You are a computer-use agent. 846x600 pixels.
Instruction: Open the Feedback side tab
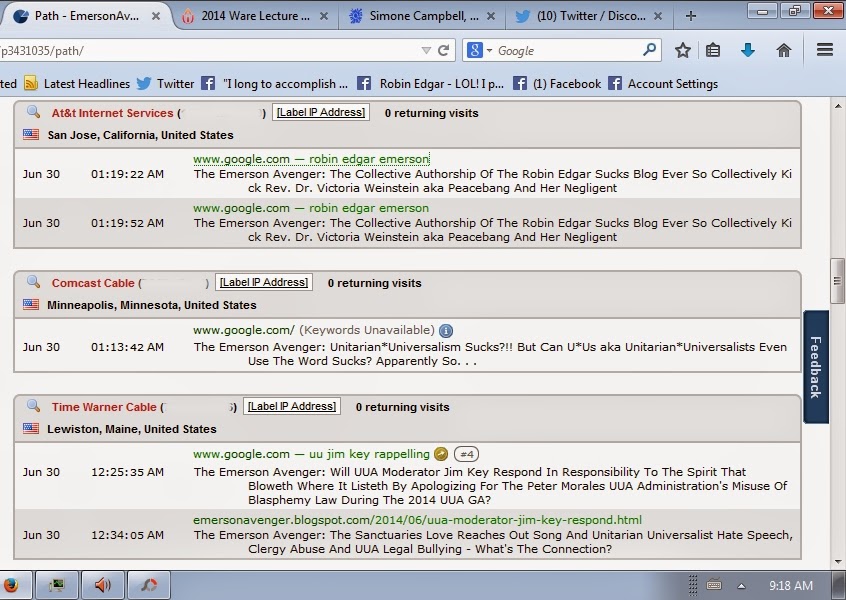coord(816,367)
